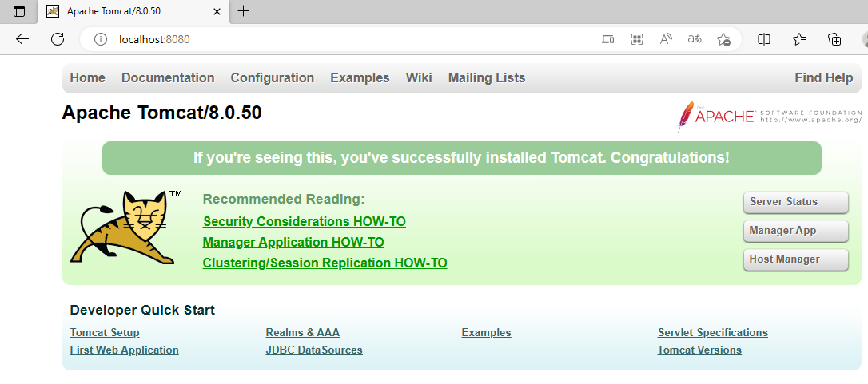The width and height of the screenshot is (868, 384).
Task: Open tab actions menu icon at top-left
Action: (x=19, y=11)
